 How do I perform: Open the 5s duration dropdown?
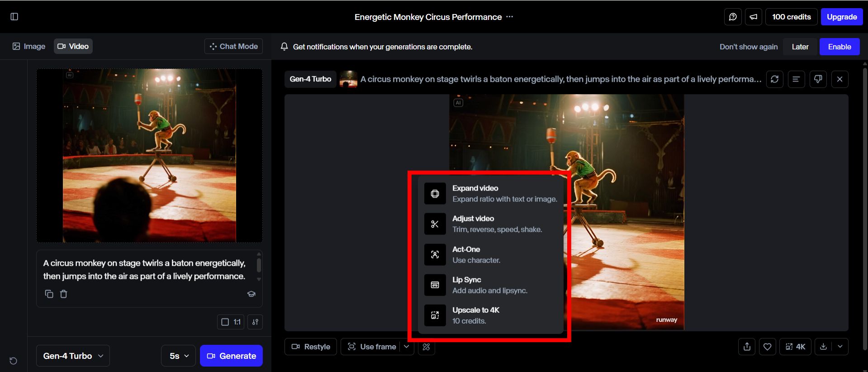179,356
